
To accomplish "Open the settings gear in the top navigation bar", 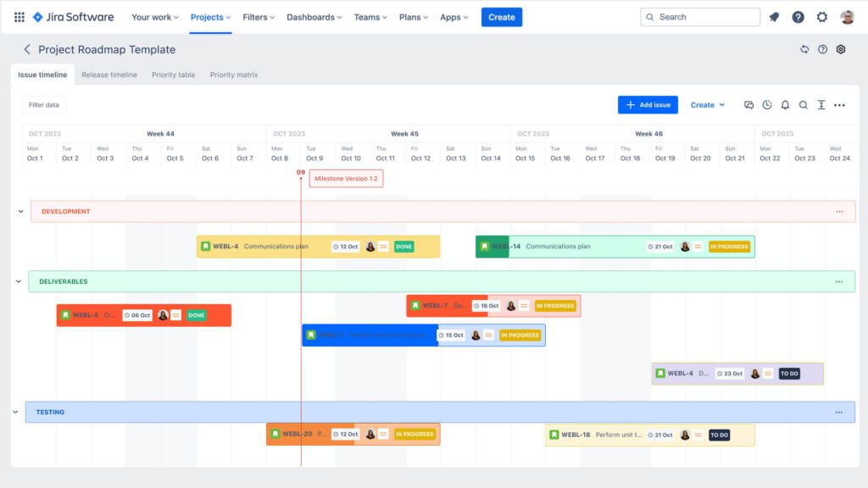I will coord(822,17).
